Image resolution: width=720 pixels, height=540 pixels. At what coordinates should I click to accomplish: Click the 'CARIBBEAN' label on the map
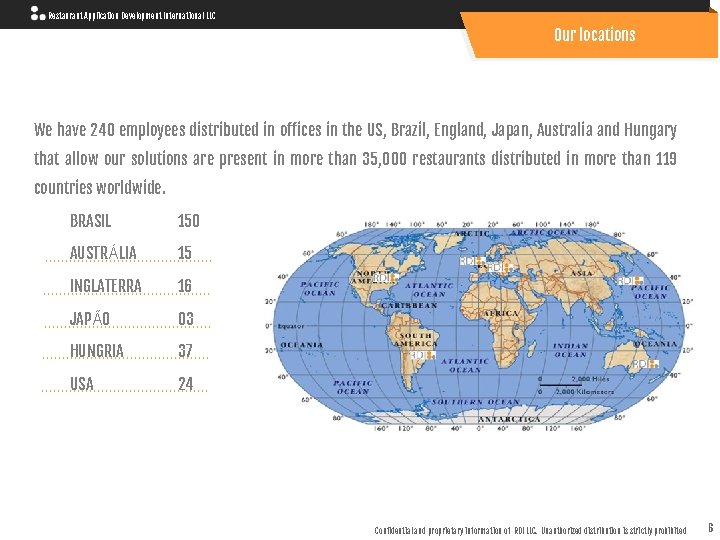click(409, 305)
